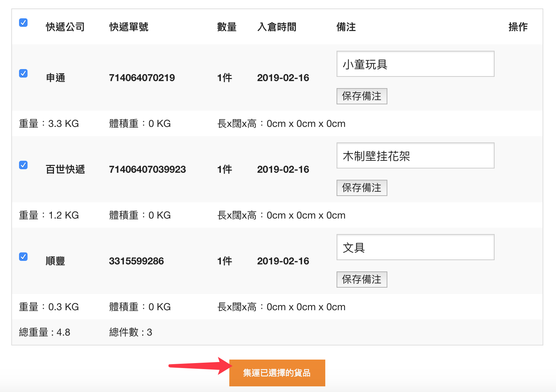Image resolution: width=556 pixels, height=392 pixels.
Task: Save remark for the 順豐 package
Action: click(x=362, y=280)
